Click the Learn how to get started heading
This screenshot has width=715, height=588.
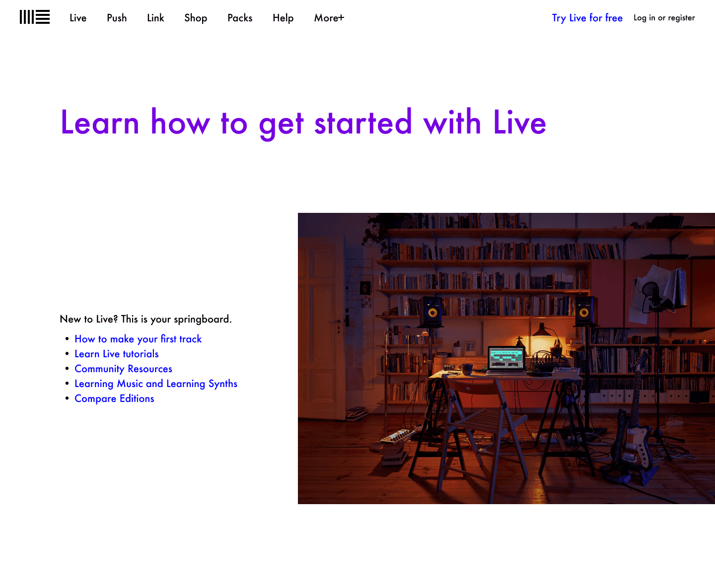(303, 123)
